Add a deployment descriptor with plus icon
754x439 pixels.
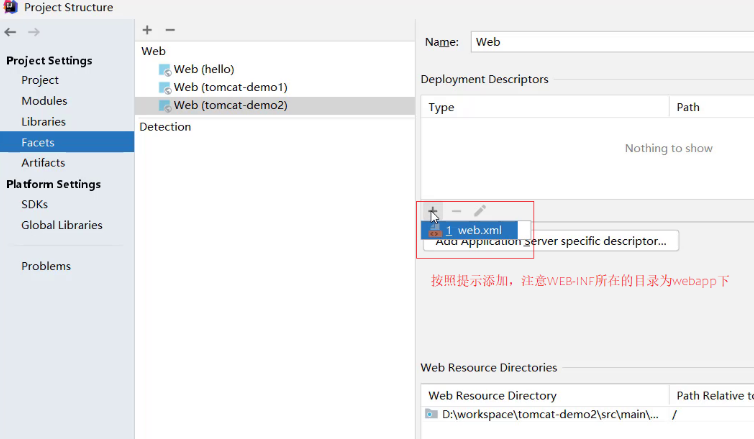pyautogui.click(x=433, y=211)
